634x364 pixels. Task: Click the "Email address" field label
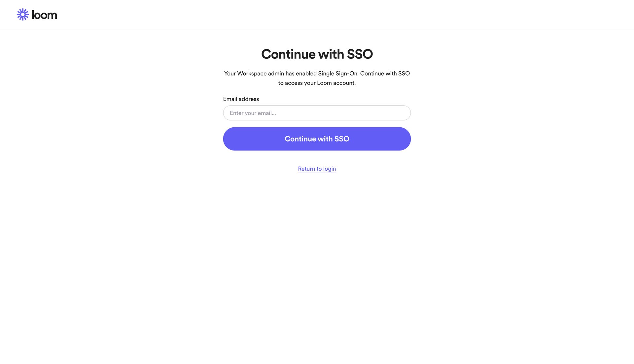[x=241, y=99]
